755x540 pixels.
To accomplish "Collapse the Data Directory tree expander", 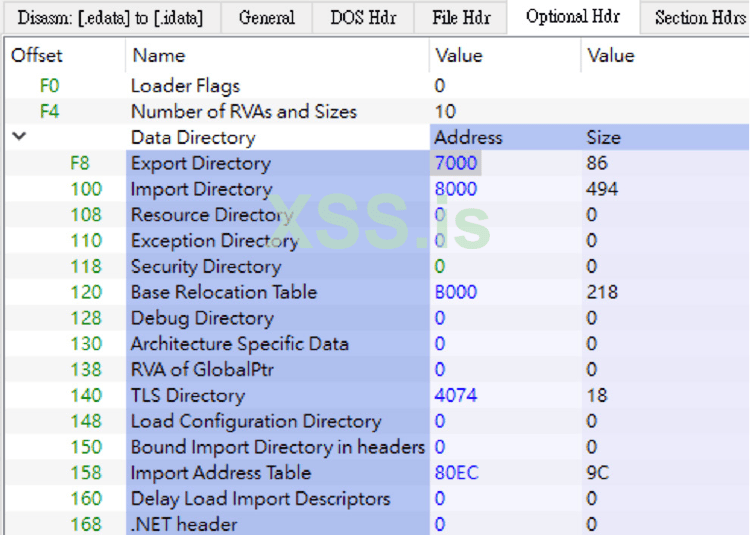I will point(20,137).
